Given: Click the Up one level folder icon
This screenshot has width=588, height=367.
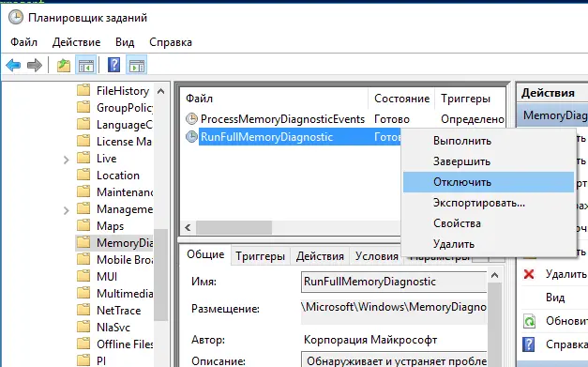Looking at the screenshot, I should [64, 66].
